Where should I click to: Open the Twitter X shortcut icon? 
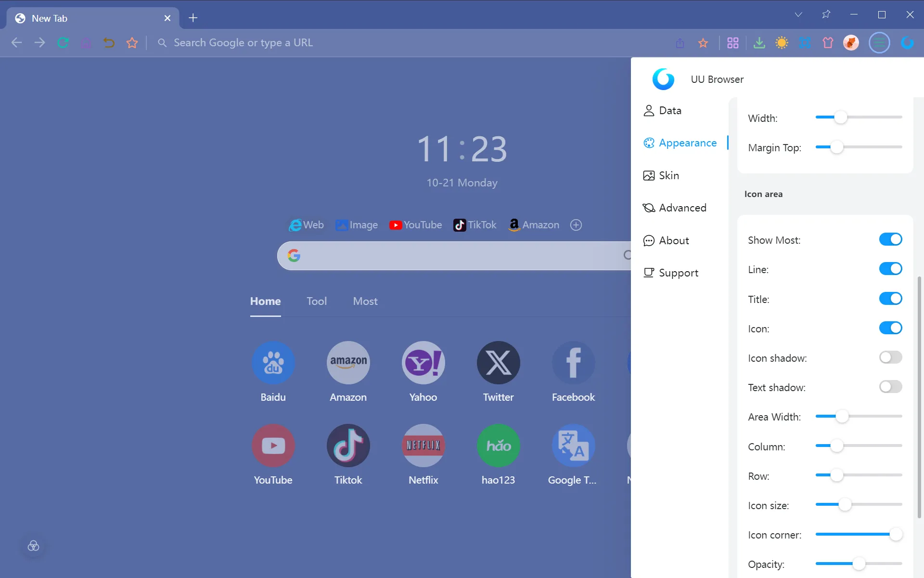click(x=499, y=362)
